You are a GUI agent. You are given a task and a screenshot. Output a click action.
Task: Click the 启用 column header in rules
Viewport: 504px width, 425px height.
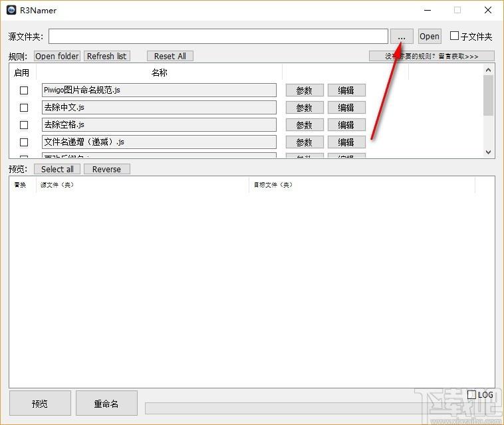21,72
